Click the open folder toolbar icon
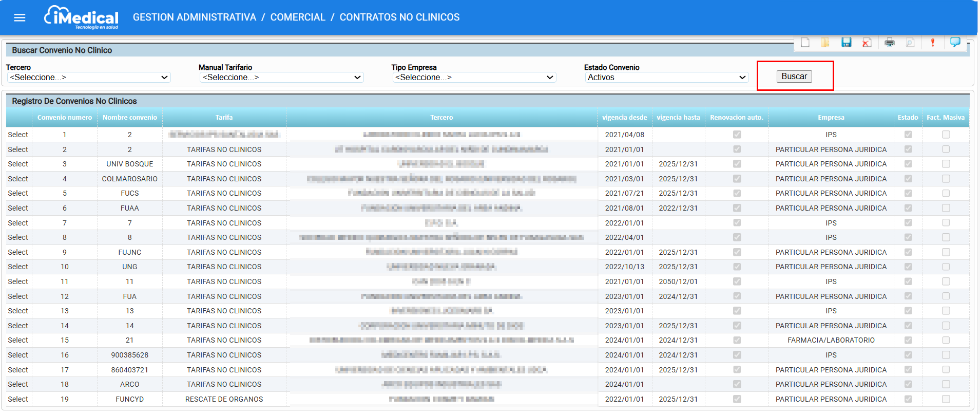 (x=825, y=43)
